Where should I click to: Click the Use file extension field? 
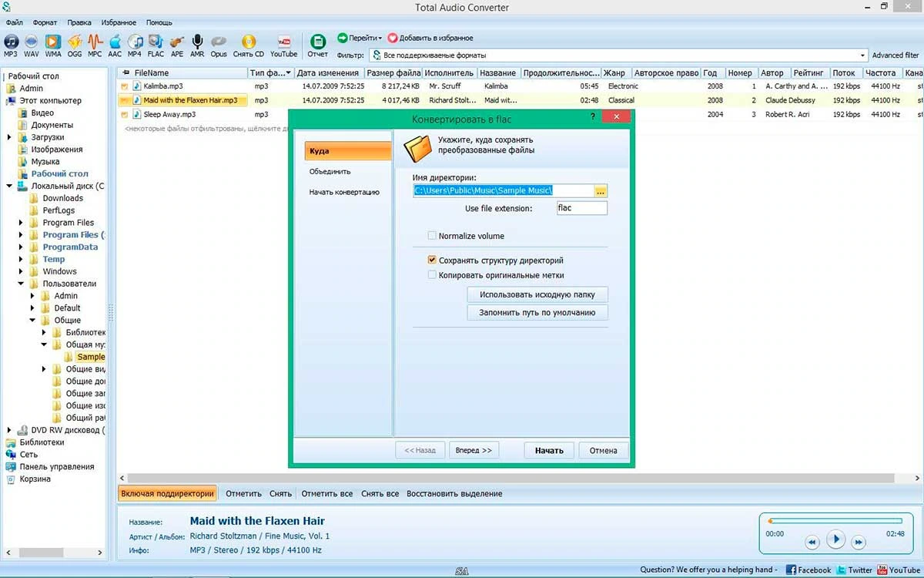tap(581, 208)
